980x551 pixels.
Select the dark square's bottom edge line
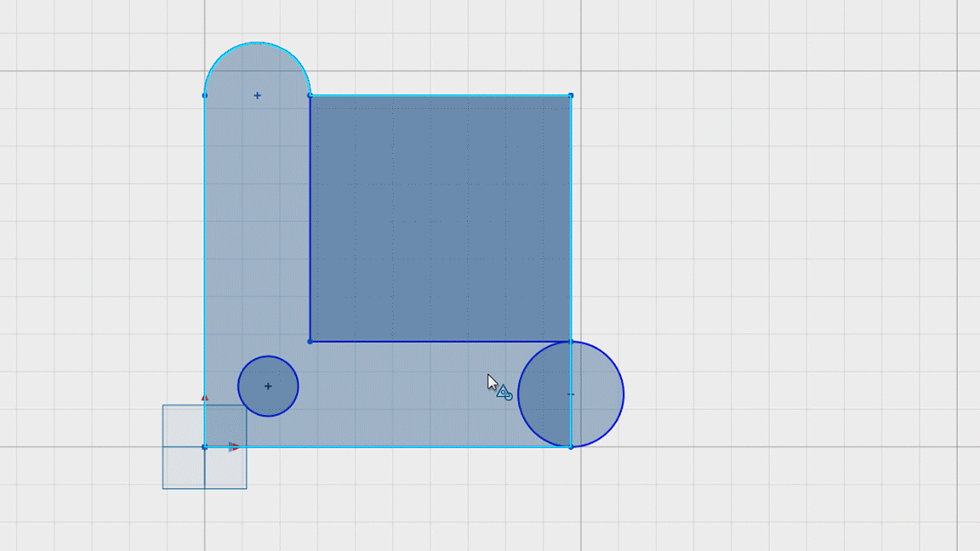tap(441, 342)
